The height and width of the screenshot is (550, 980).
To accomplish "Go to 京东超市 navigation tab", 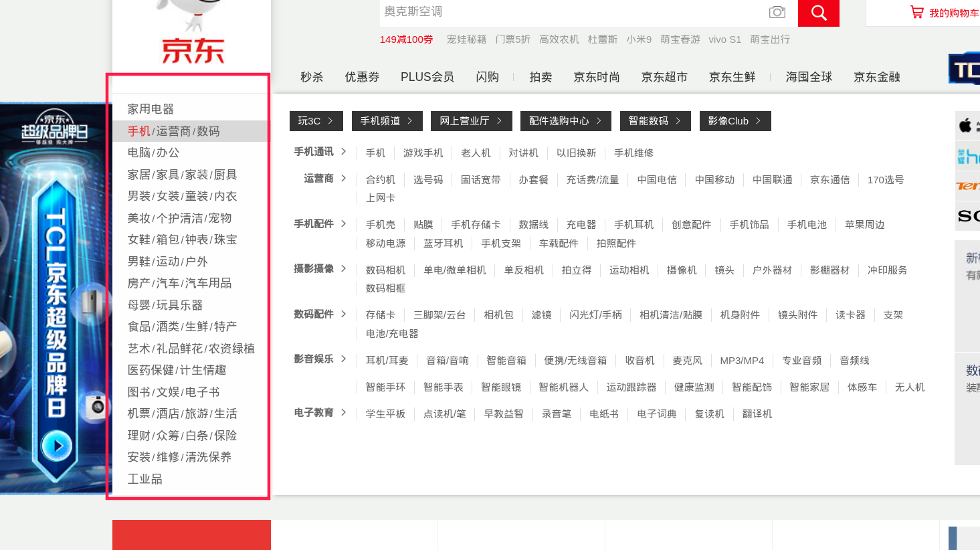I will click(x=664, y=77).
